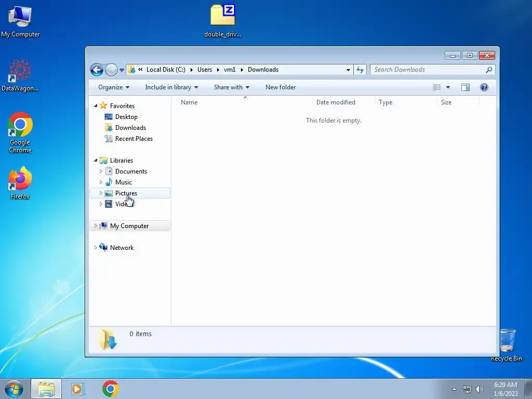Click the search magnifier icon
The image size is (532, 399).
tap(489, 70)
